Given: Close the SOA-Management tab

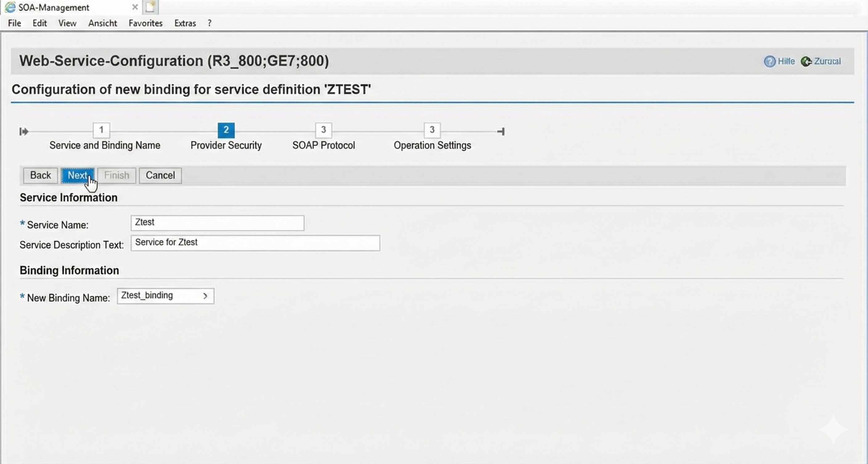Looking at the screenshot, I should tap(135, 7).
